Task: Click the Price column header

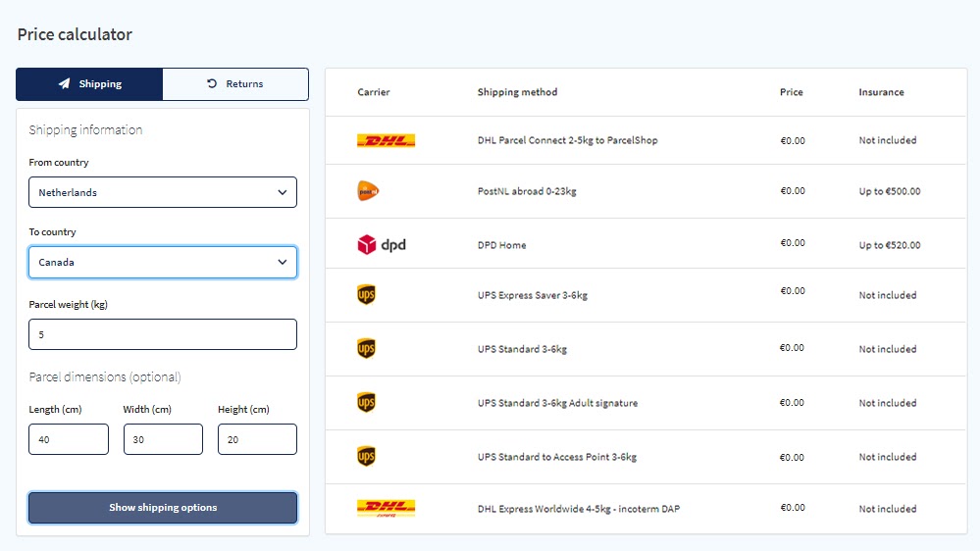Action: coord(792,92)
